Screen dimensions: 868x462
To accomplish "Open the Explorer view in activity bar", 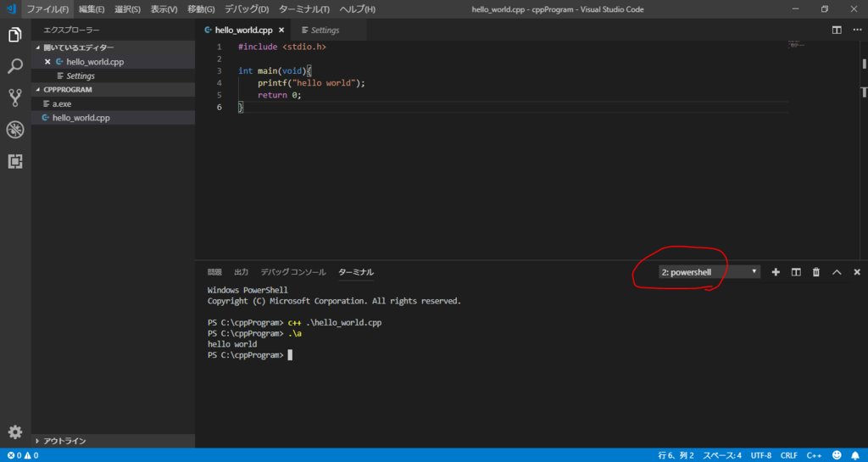I will tap(15, 35).
